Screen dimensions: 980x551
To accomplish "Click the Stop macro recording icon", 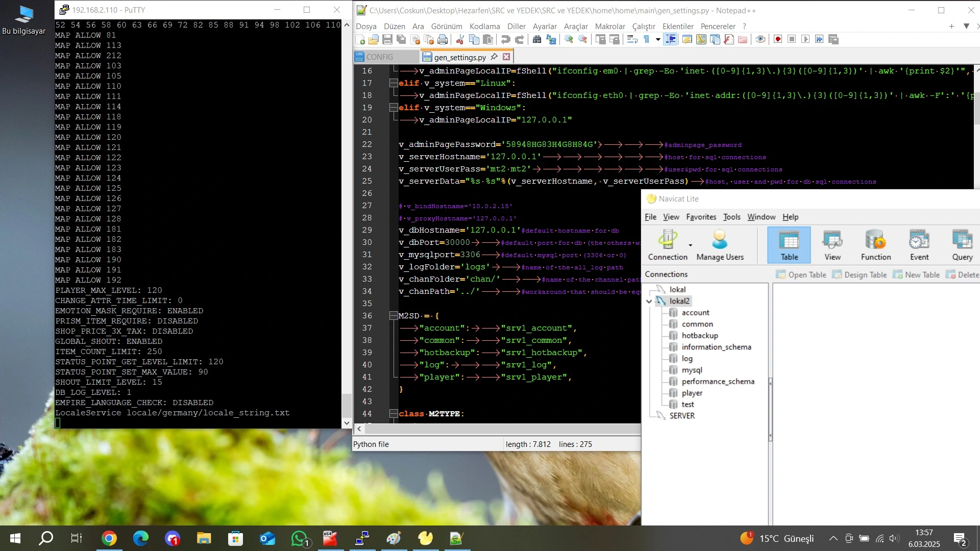I will (x=792, y=40).
